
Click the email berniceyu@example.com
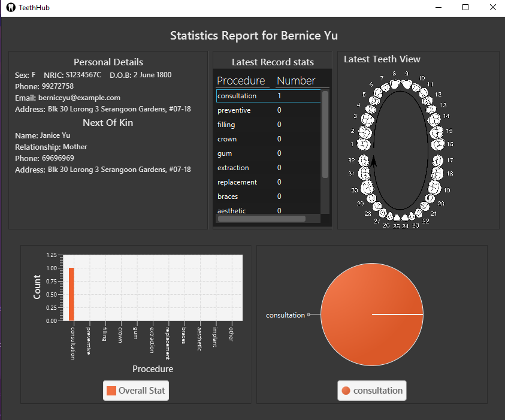(79, 98)
